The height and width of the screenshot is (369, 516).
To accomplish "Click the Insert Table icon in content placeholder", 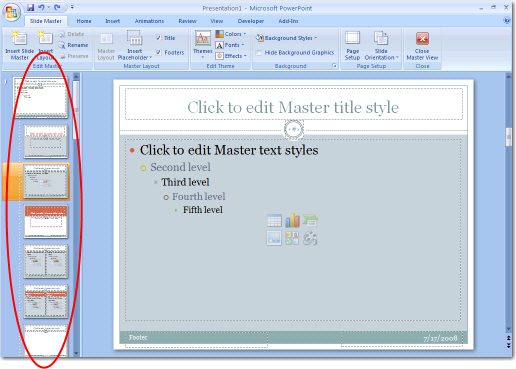I will pyautogui.click(x=274, y=221).
